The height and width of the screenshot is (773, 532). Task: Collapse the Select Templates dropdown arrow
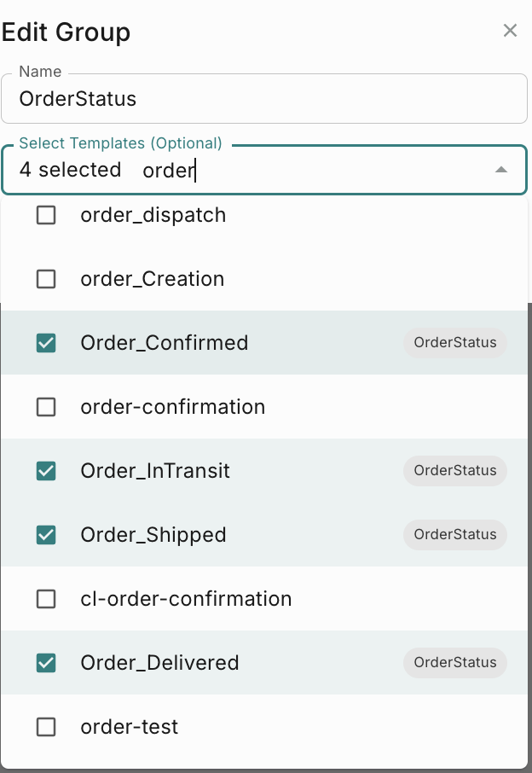point(501,170)
